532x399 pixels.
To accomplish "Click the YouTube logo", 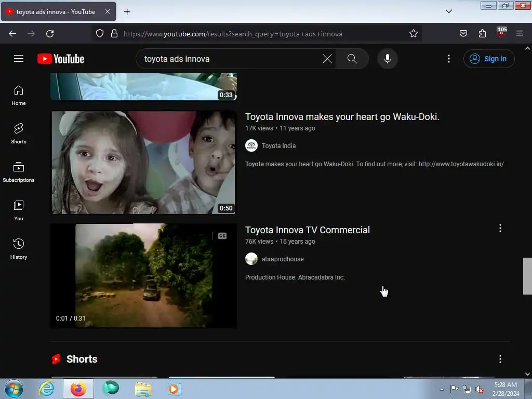I will [x=61, y=59].
